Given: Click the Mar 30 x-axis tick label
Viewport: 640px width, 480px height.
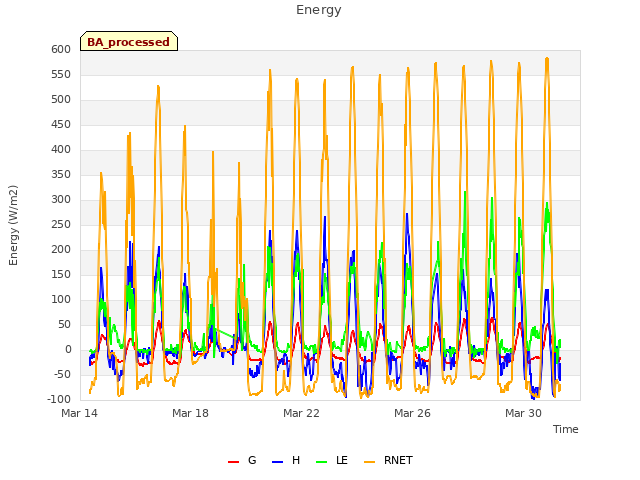Looking at the screenshot, I should pos(524,413).
